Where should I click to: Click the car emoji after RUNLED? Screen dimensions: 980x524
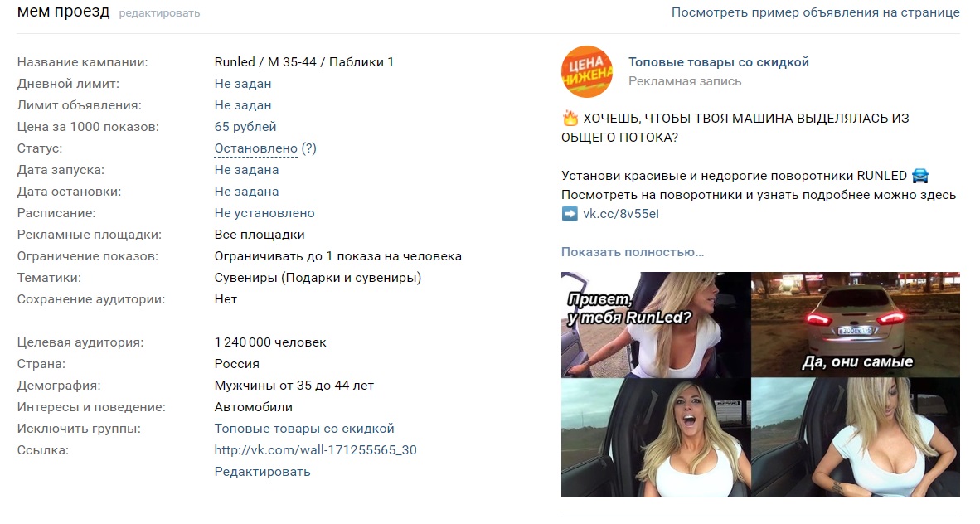tap(920, 176)
